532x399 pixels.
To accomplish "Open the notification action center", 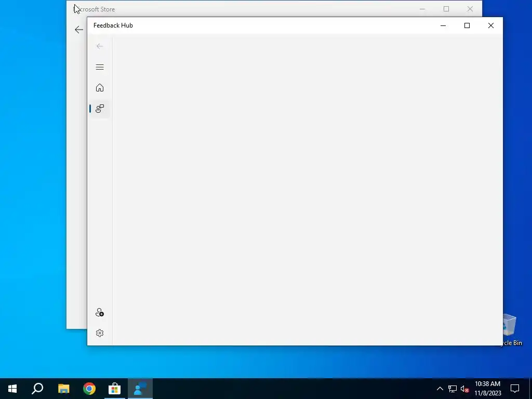I will tap(515, 389).
